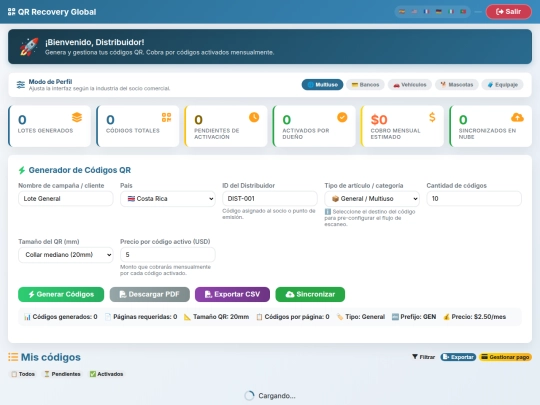This screenshot has height=405, width=540.
Task: Edit the Cantidad de códigos field
Action: point(474,199)
